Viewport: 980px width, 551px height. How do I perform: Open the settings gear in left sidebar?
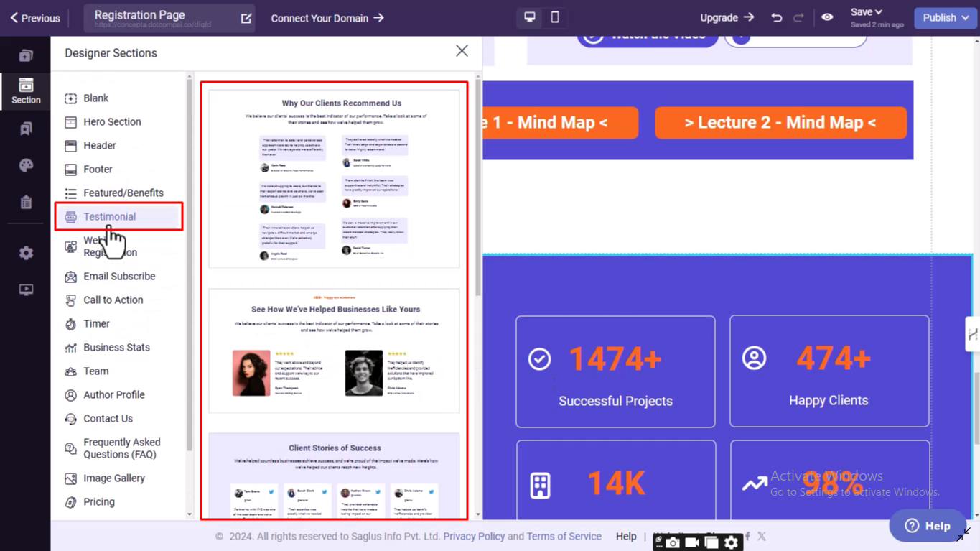(26, 253)
